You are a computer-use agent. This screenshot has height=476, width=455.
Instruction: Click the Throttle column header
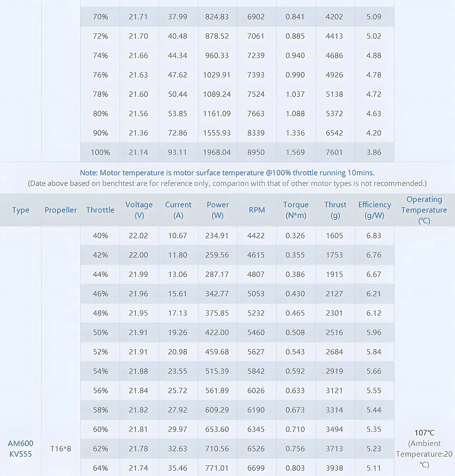coord(100,210)
